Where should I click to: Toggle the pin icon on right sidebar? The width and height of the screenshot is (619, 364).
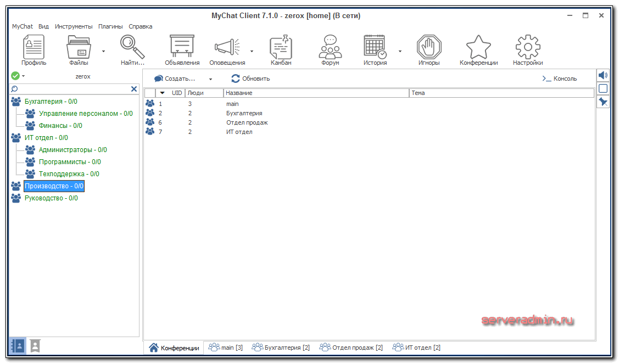pyautogui.click(x=603, y=102)
